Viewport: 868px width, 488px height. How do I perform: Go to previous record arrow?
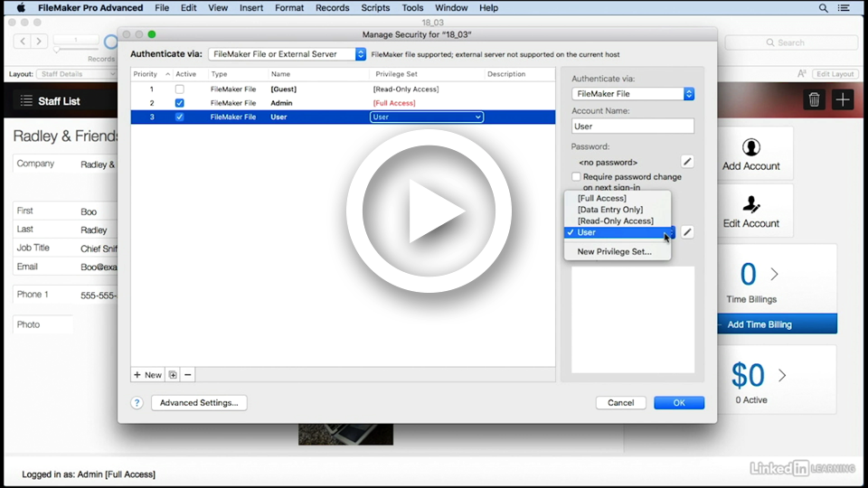23,41
